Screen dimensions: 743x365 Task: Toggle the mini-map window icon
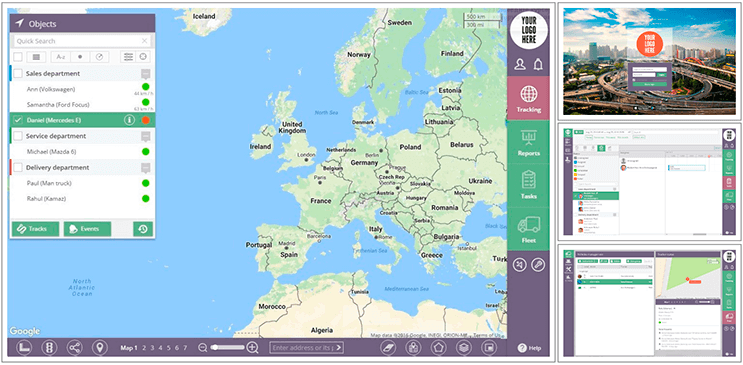pyautogui.click(x=489, y=348)
